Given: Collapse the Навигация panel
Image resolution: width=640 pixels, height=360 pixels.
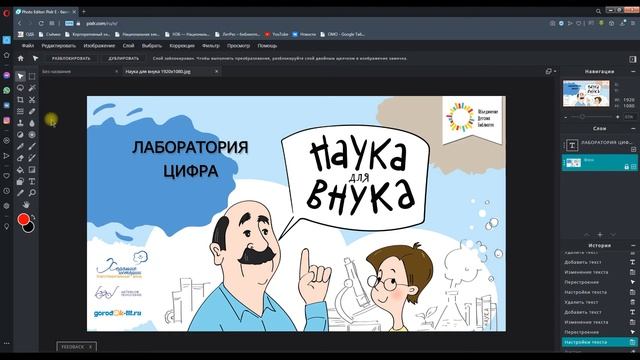Looking at the screenshot, I should pos(633,71).
